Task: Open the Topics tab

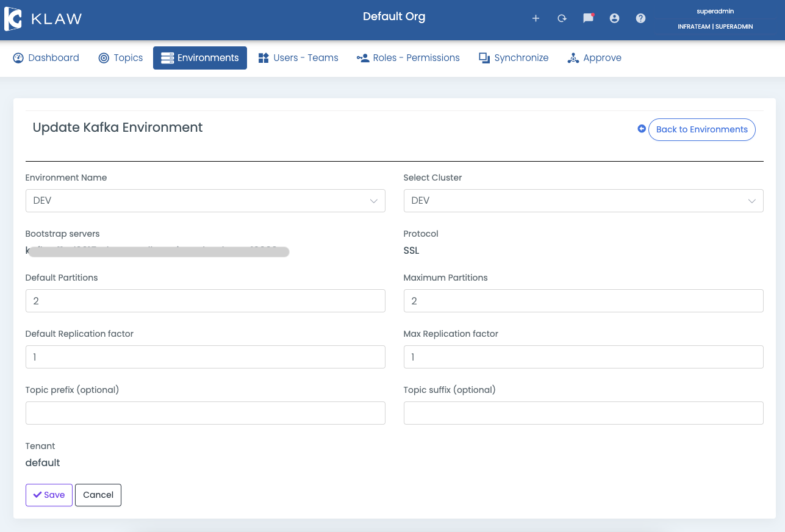Action: point(121,58)
